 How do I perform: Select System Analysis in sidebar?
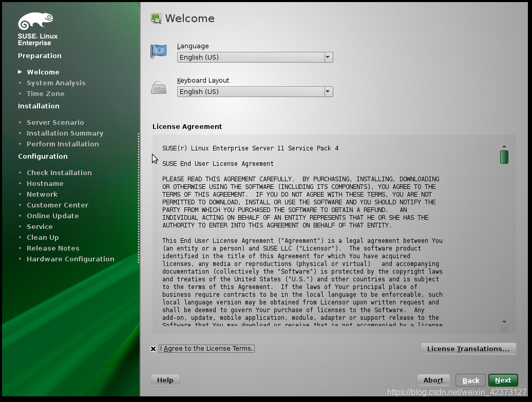pos(56,83)
